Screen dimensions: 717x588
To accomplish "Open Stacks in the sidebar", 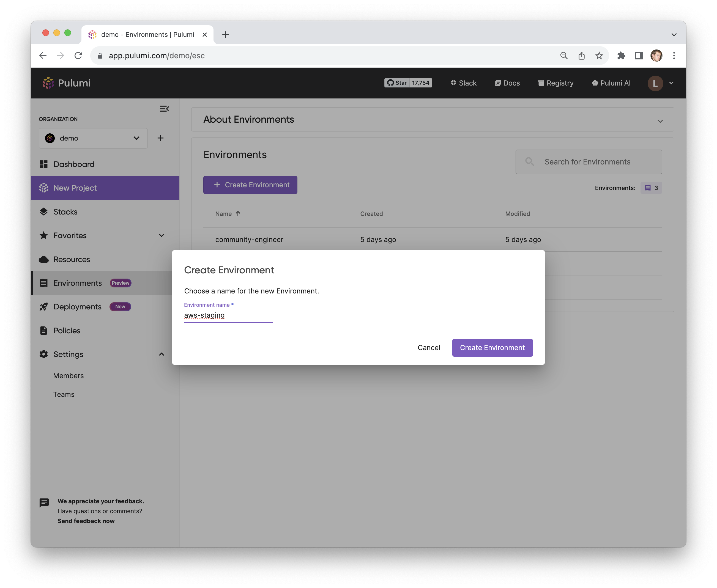I will 105,212.
